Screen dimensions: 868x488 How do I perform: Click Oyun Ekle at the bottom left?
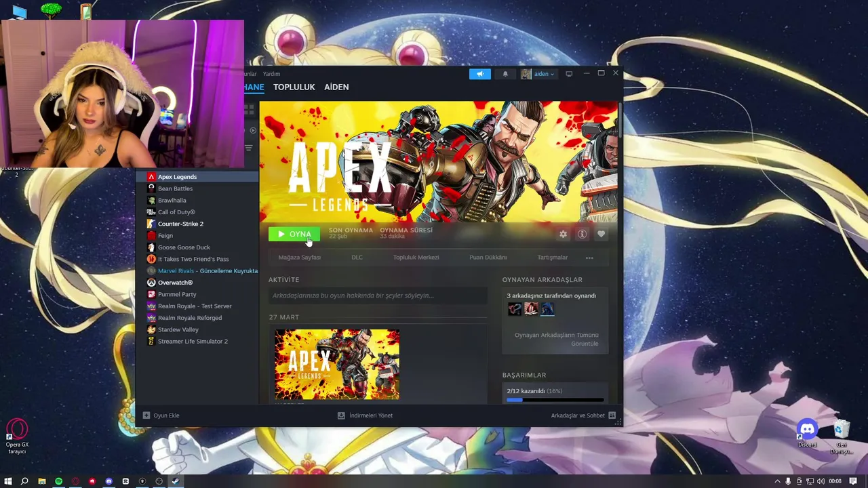coord(161,415)
